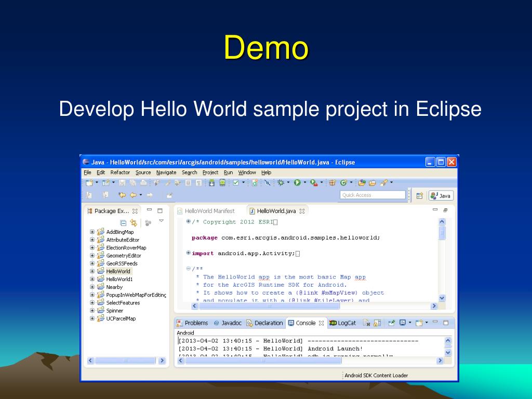Toggle the console Scroll Lock icon
Screen dimensions: 532x399
[x=377, y=323]
